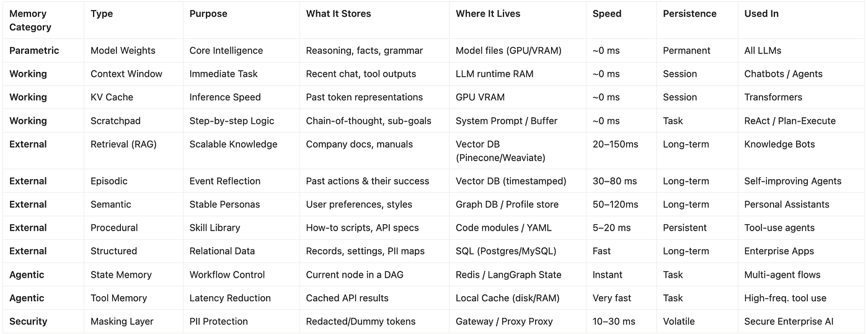The width and height of the screenshot is (868, 334).
Task: Click the Self-improving Agents cell
Action: [x=793, y=182]
